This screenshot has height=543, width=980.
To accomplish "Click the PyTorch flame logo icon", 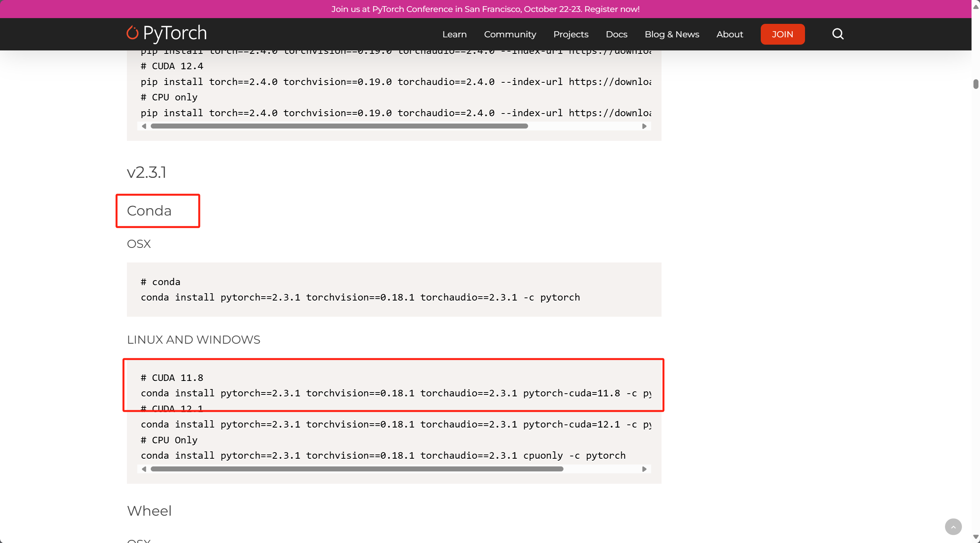I will pyautogui.click(x=132, y=33).
